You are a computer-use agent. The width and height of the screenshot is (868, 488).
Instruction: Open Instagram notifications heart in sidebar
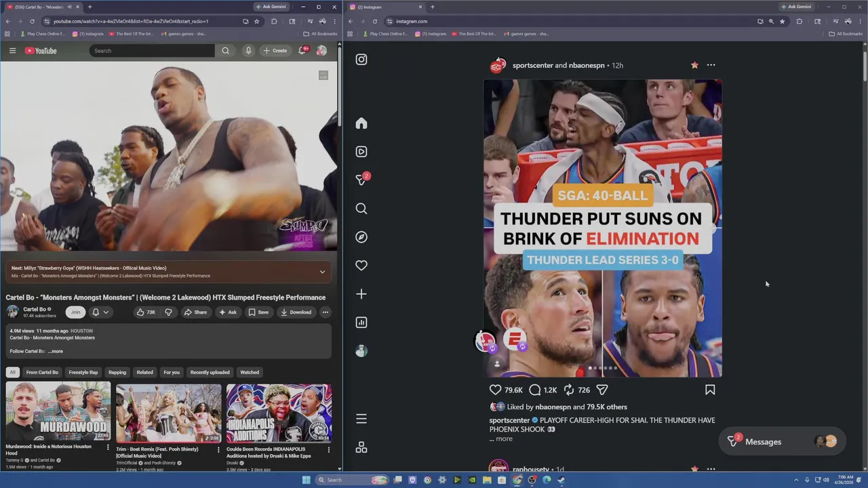[361, 266]
